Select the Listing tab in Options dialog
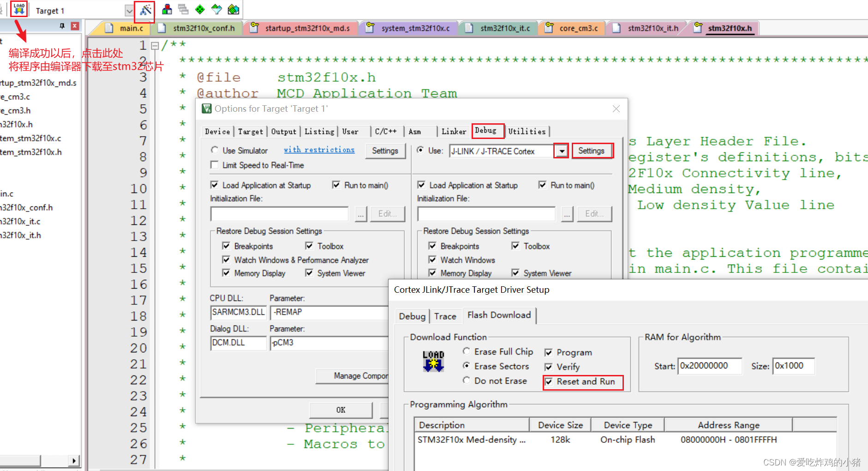 [319, 132]
